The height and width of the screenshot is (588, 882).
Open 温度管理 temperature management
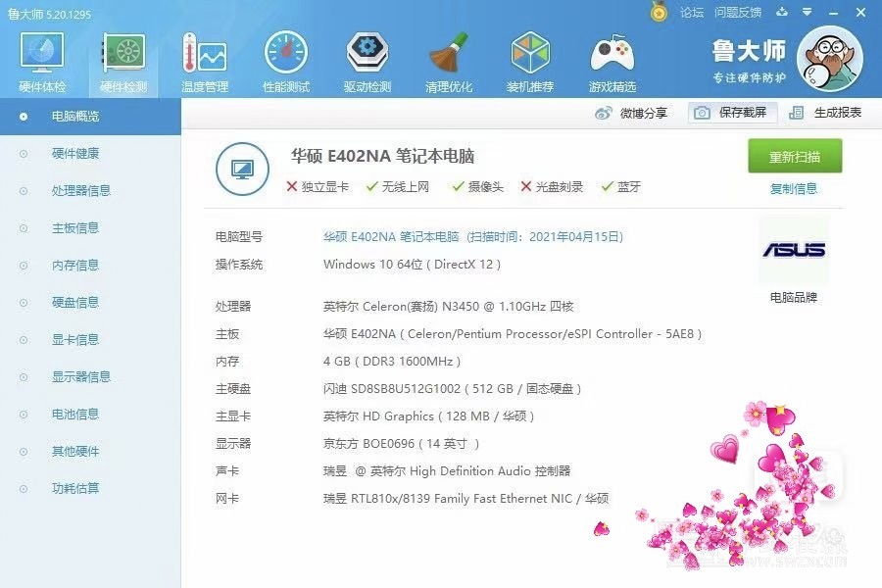[204, 61]
